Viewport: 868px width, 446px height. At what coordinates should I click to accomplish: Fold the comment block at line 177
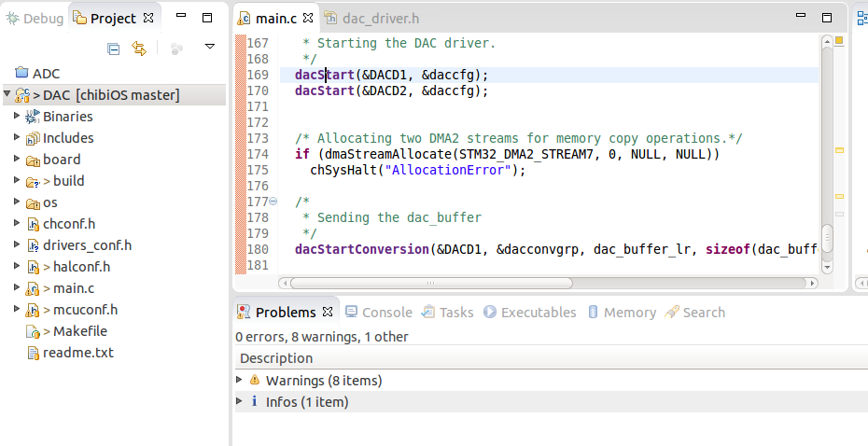point(273,202)
